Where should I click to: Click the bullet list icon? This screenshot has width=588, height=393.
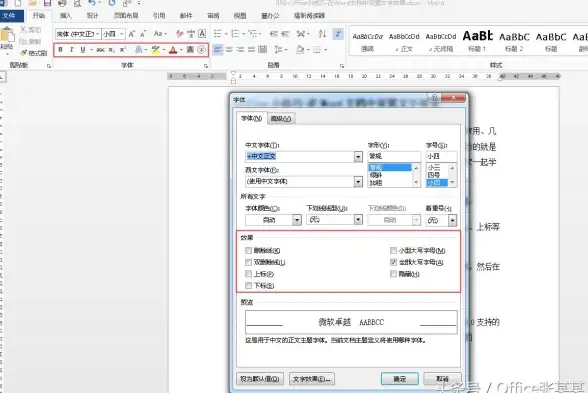[x=218, y=34]
